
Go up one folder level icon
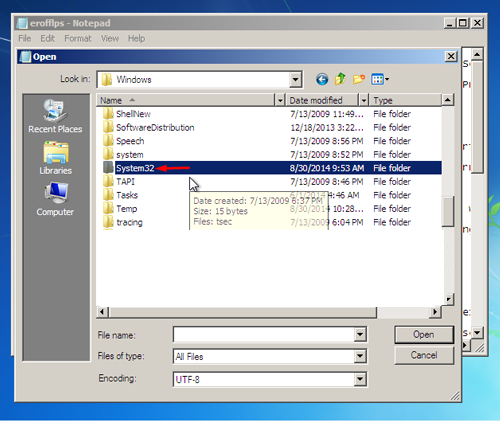point(340,79)
